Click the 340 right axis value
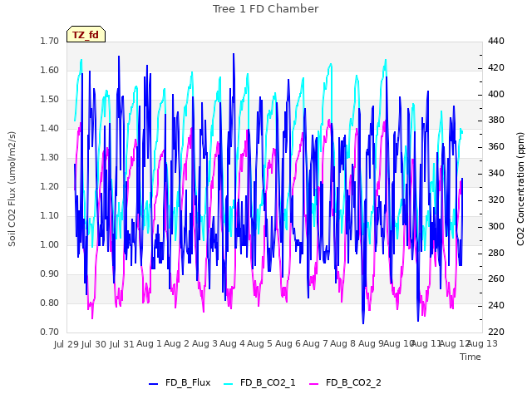532x399 pixels. 496,173
